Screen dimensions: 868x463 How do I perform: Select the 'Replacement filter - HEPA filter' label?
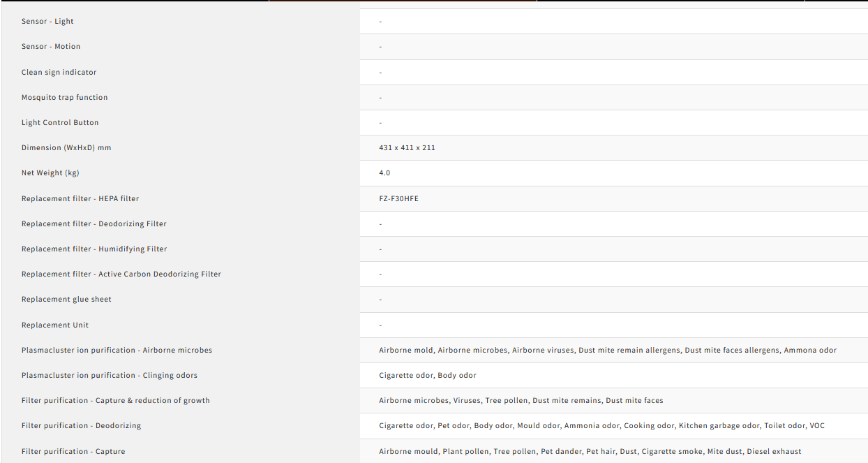click(x=80, y=199)
